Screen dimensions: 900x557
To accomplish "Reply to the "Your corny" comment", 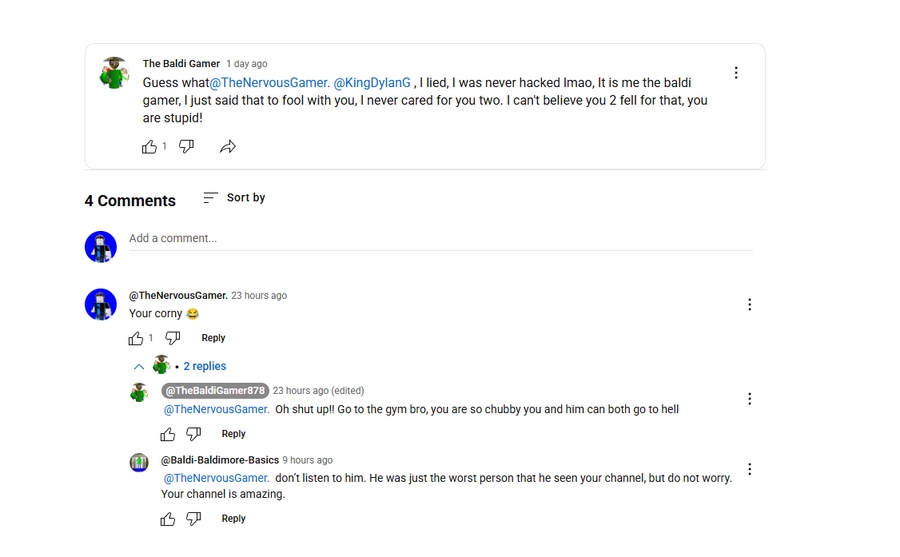I will [213, 338].
